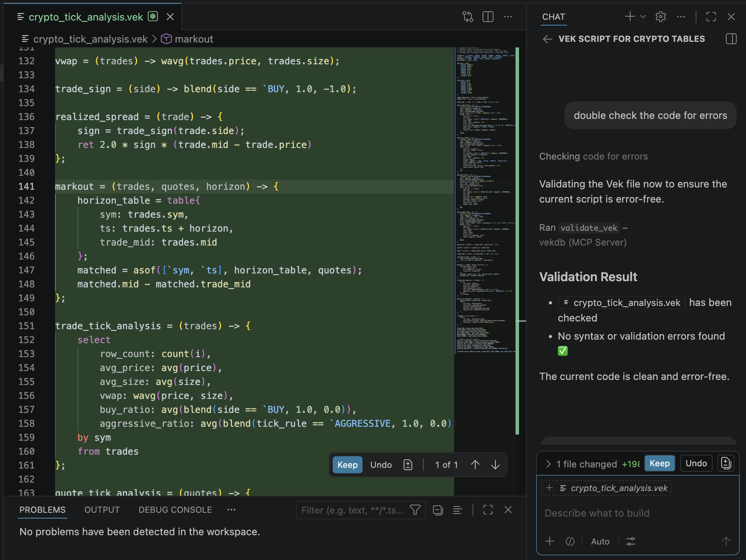Click the 'realized_spread' definition on line 136
Viewport: 746px width, 560px height.
click(97, 117)
